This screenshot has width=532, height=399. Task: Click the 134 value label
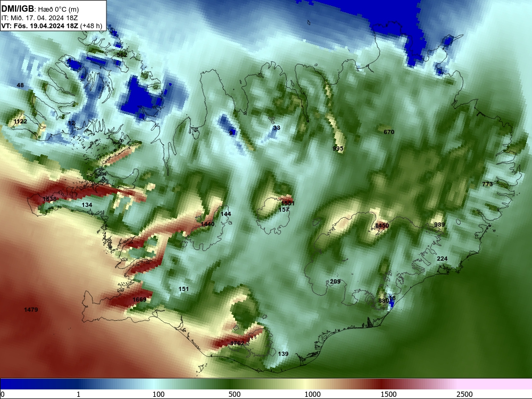click(87, 205)
